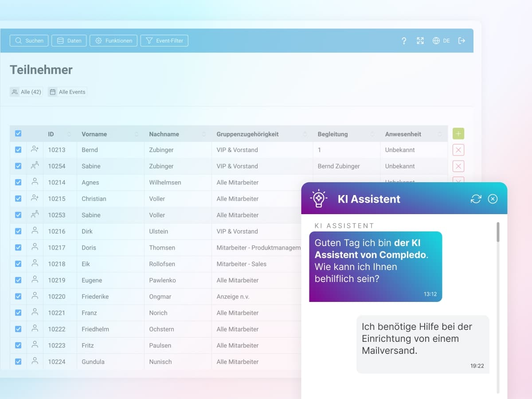Image resolution: width=532 pixels, height=399 pixels.
Task: Click the Mitarbeiter - Sales cell
Action: (x=242, y=264)
